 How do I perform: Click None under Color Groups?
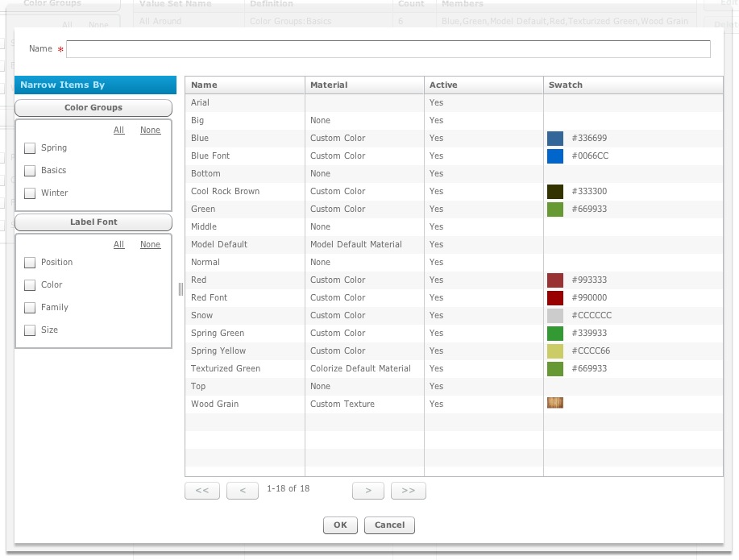150,130
